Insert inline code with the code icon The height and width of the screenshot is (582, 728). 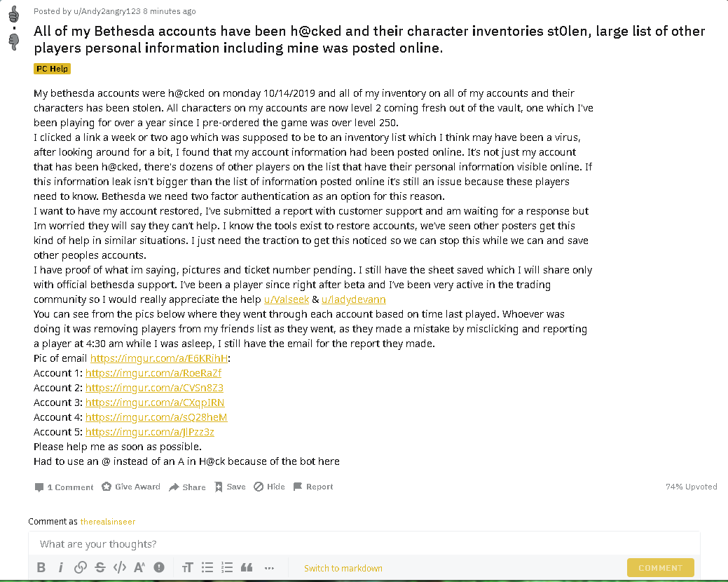point(120,567)
